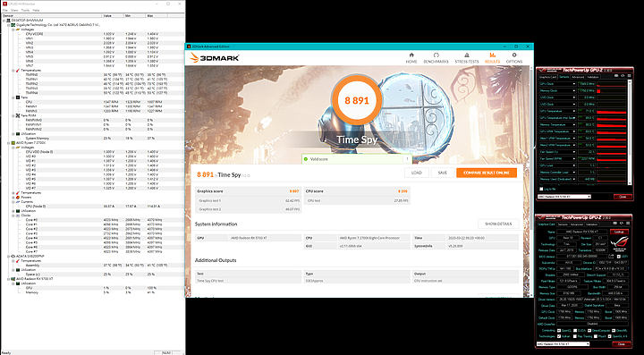This screenshot has height=355, width=644.
Task: Click GPU Temperature red history graph
Action: (x=612, y=111)
